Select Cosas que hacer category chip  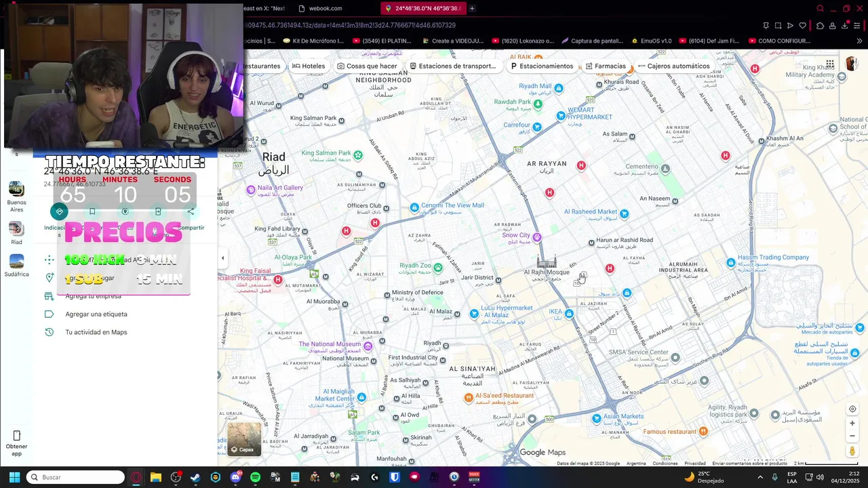coord(367,66)
